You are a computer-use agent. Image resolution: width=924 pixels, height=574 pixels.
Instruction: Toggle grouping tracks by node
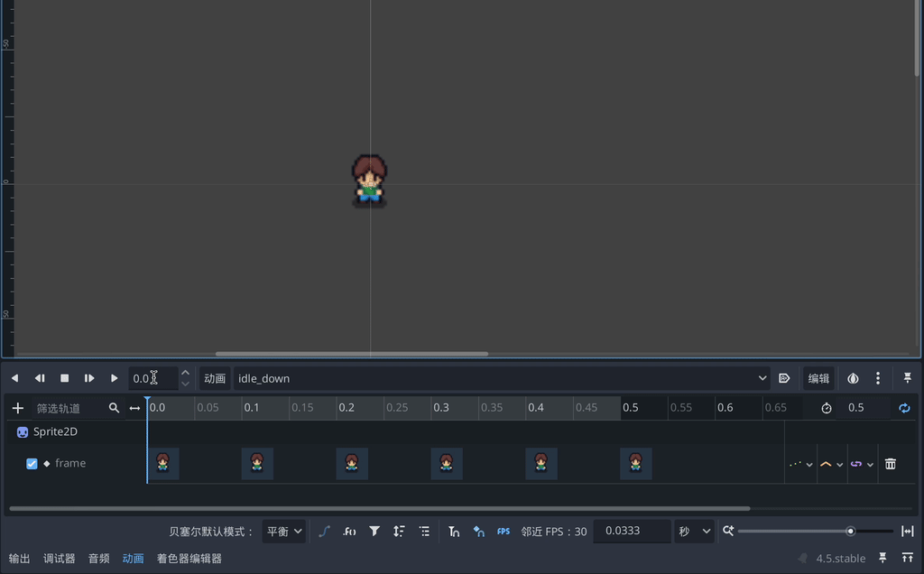pyautogui.click(x=424, y=532)
